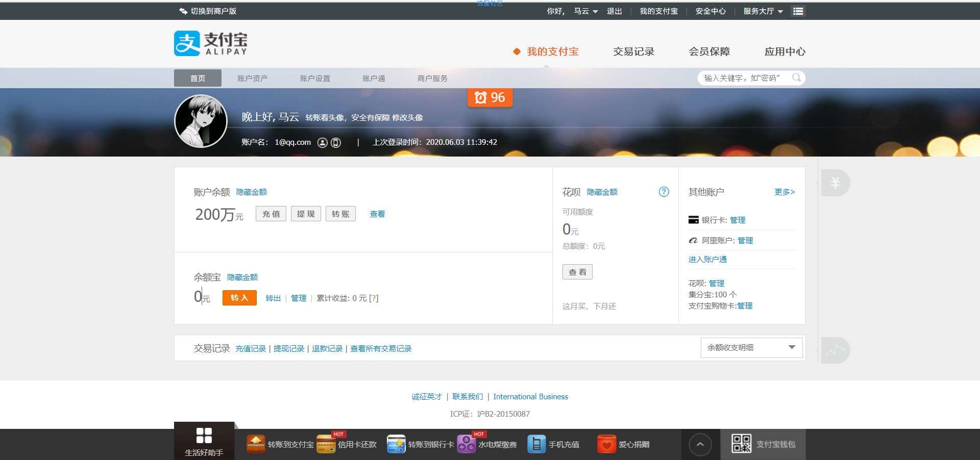Screen dimensions: 980x460
Task: Click 切换到商户版 text
Action: click(x=213, y=11)
